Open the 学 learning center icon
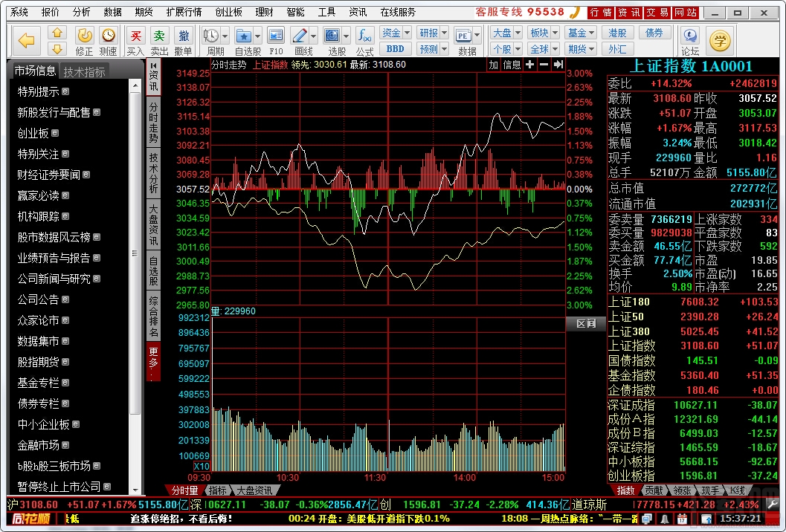This screenshot has height=532, width=786. pyautogui.click(x=720, y=41)
